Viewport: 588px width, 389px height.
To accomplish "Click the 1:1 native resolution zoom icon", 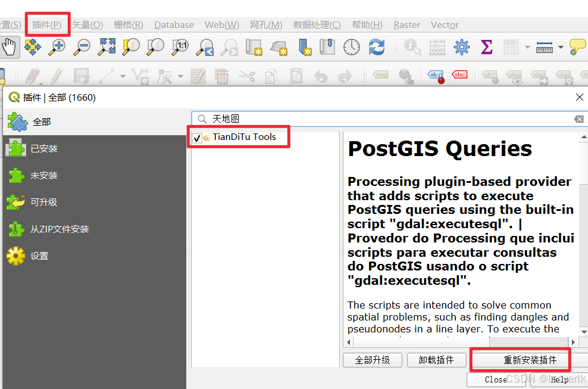I will point(180,47).
